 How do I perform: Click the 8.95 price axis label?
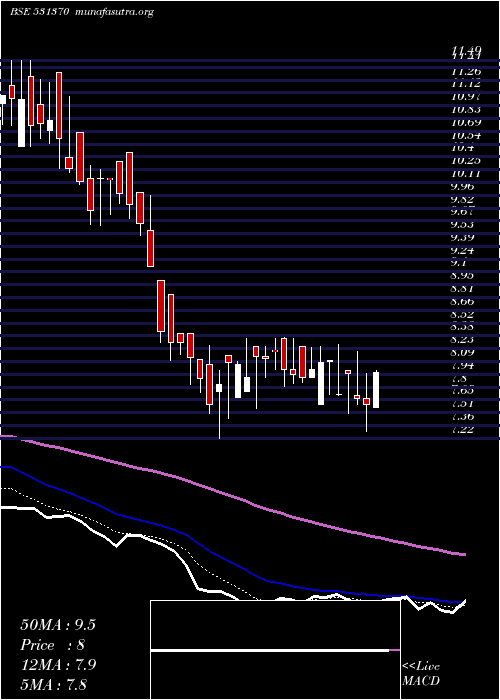point(463,276)
